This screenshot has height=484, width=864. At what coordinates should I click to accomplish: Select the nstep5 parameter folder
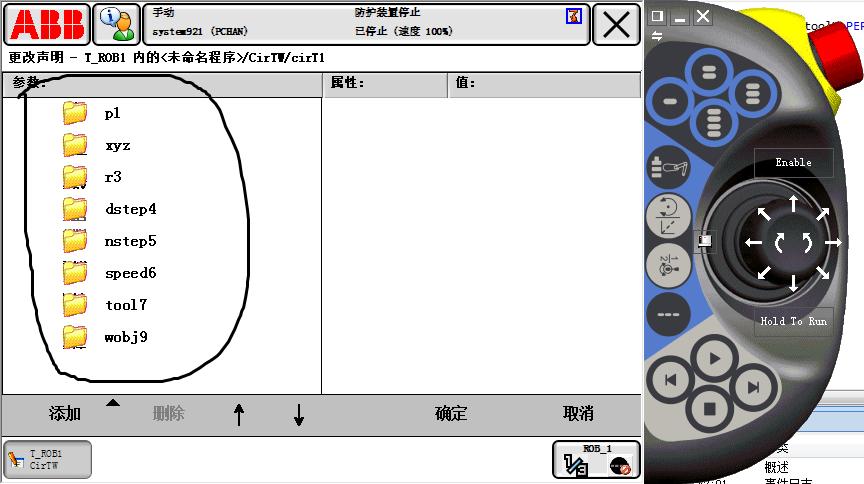131,241
